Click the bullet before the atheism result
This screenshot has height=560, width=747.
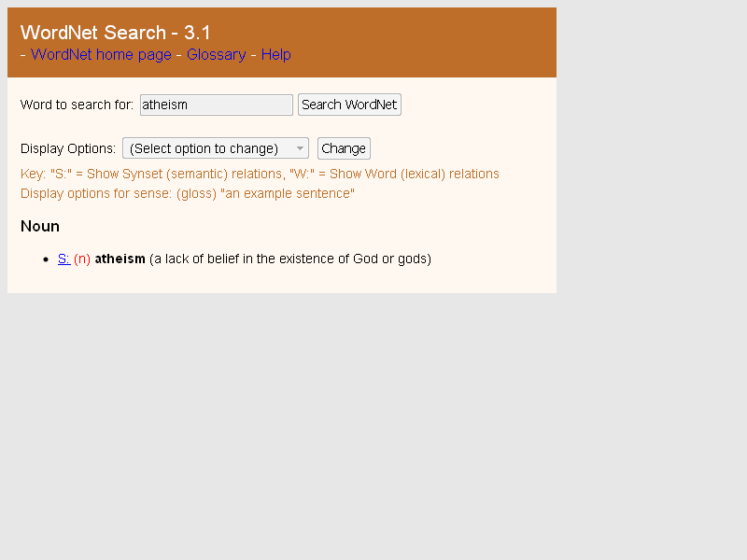[48, 259]
